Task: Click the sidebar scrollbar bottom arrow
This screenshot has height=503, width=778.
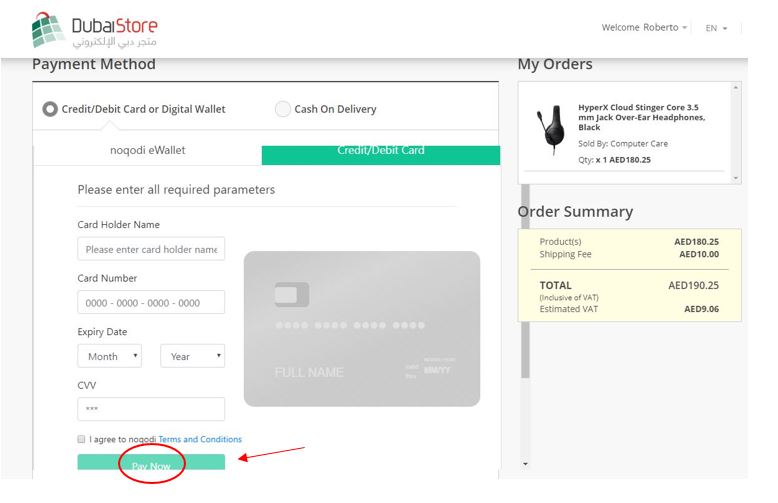Action: coord(525,464)
